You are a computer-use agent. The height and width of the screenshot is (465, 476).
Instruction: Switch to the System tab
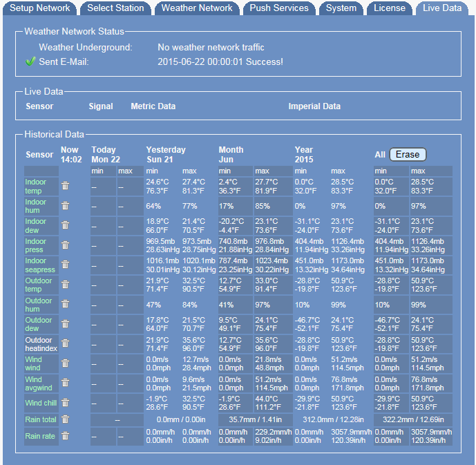(x=341, y=8)
